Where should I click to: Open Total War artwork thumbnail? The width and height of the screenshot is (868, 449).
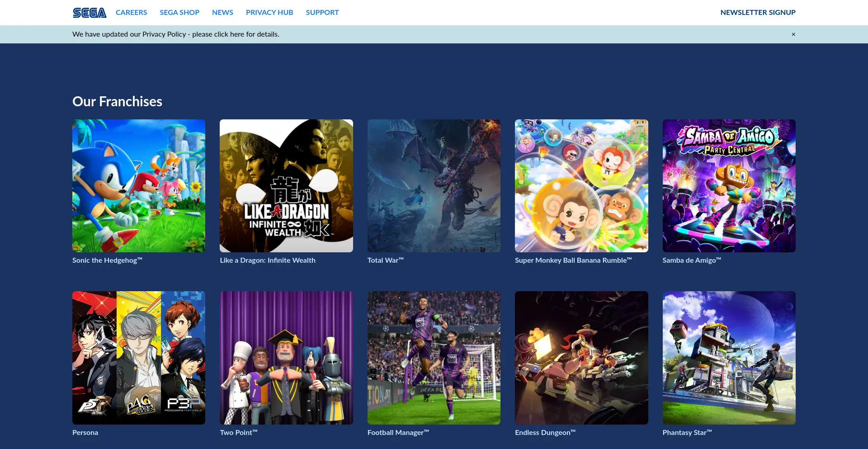point(434,186)
